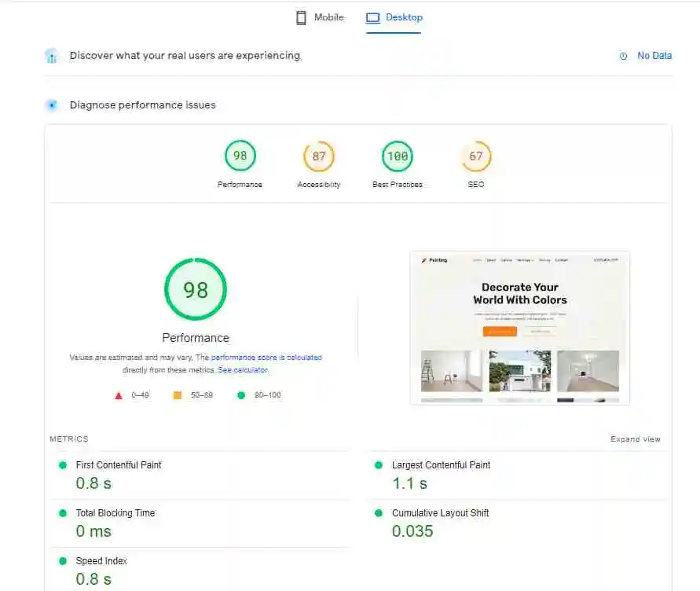Expand the Largest Contentful Paint metric
The width and height of the screenshot is (700, 591).
tap(441, 465)
